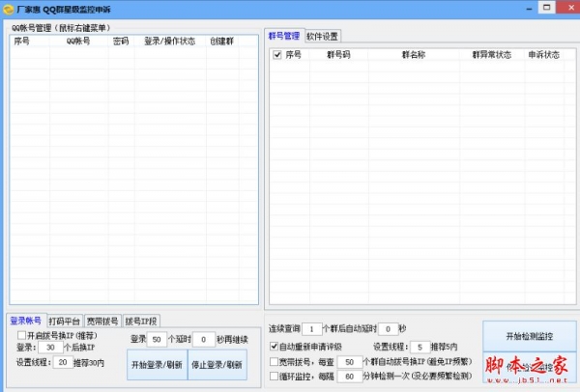Minimize the 厂家惠 window
Screen dimensions: 580x392
click(530, 8)
